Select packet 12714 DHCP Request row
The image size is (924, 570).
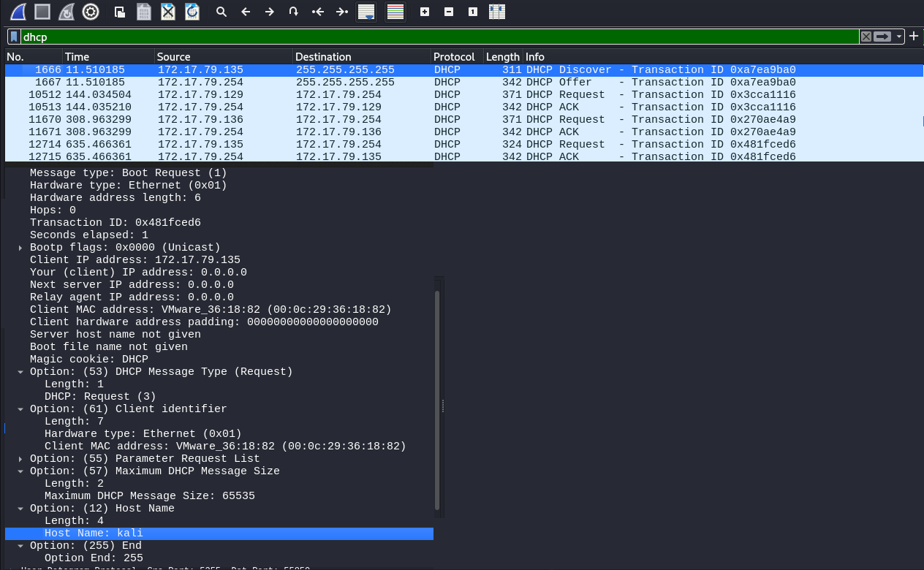pyautogui.click(x=464, y=145)
